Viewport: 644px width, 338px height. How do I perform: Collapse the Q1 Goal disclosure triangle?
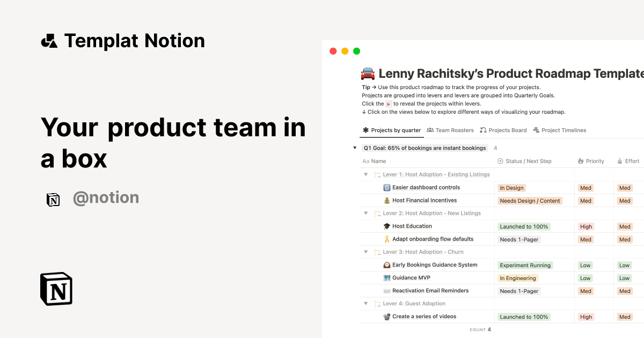point(355,148)
